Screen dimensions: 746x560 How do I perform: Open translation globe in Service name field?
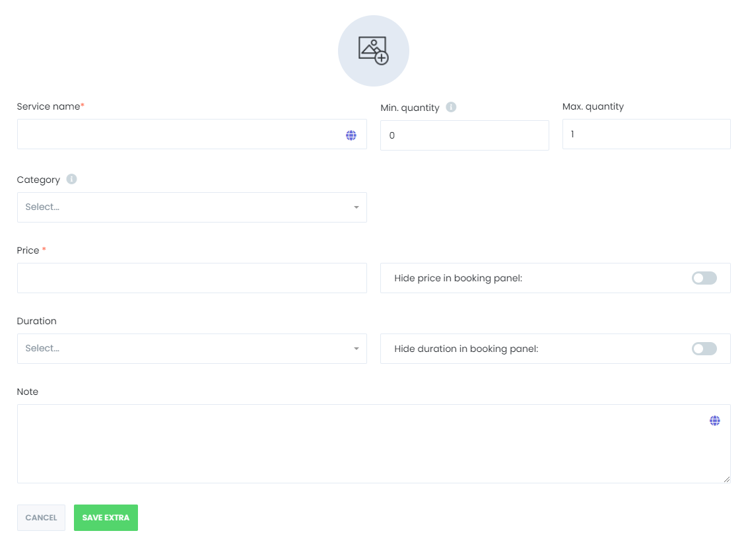351,135
